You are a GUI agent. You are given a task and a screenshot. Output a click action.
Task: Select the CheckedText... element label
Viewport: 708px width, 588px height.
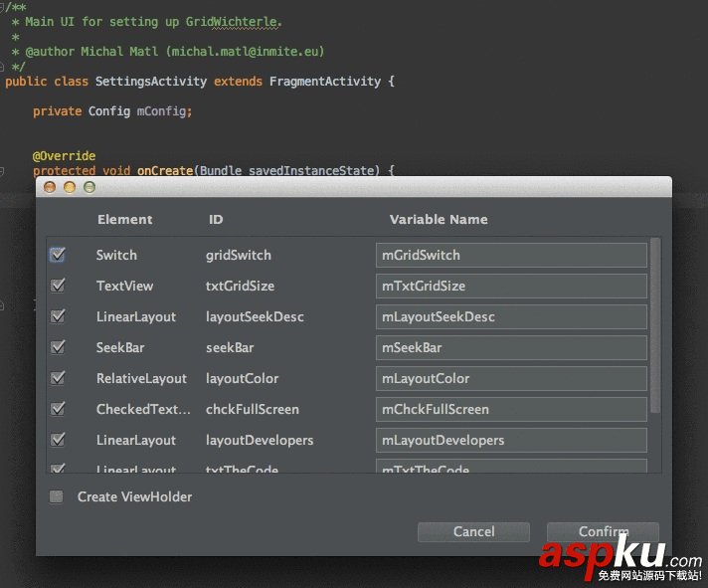(143, 409)
